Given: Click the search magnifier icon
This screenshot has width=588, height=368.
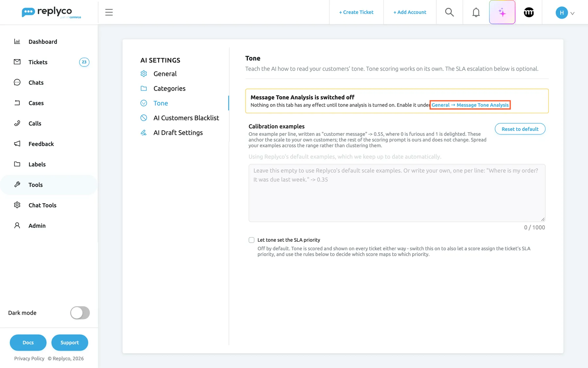Looking at the screenshot, I should pos(449,12).
